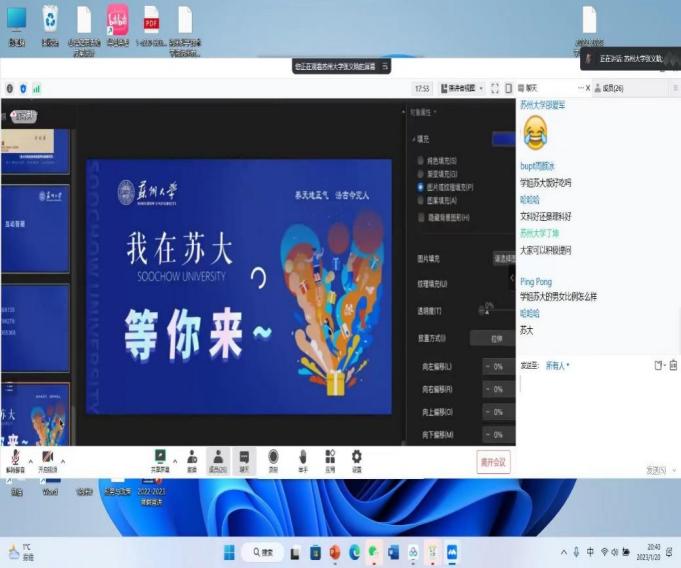Open the speaker view (演讲者视图) dropdown
Image resolution: width=681 pixels, height=568 pixels.
click(x=462, y=88)
